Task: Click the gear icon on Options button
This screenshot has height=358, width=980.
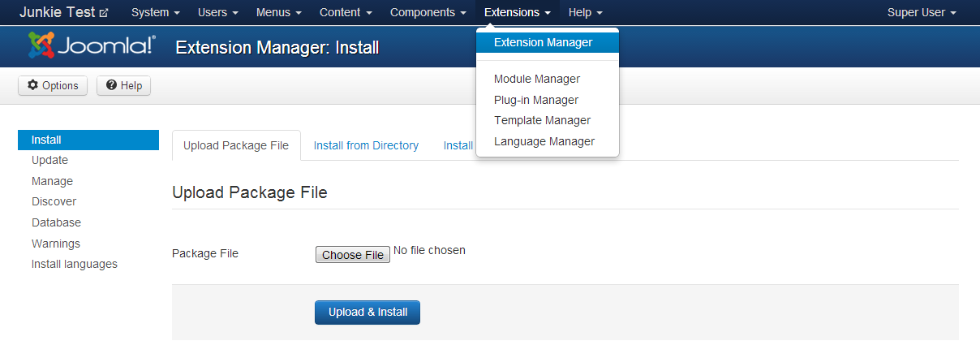Action: pos(32,85)
